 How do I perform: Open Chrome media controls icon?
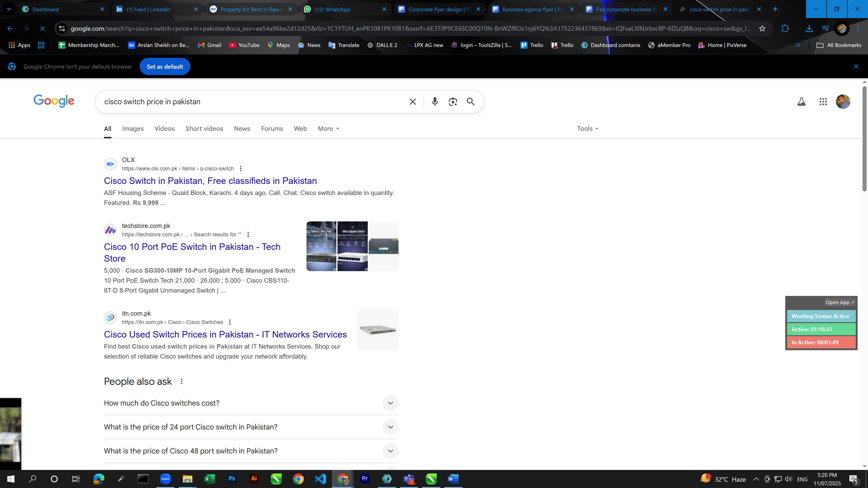click(x=825, y=28)
